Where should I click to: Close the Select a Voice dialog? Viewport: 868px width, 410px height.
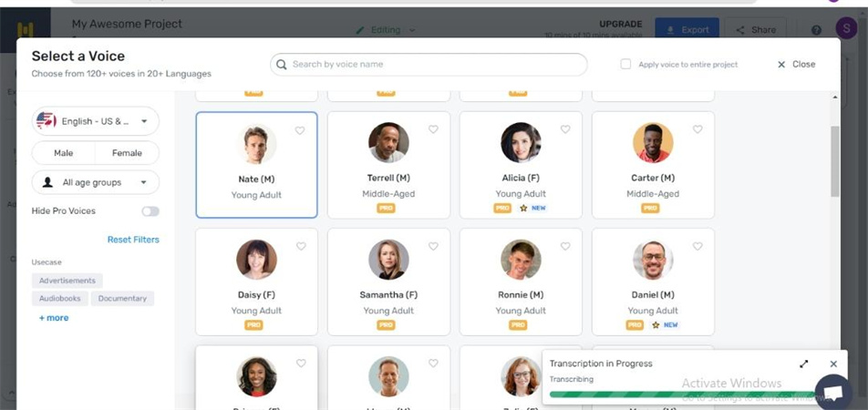[797, 64]
